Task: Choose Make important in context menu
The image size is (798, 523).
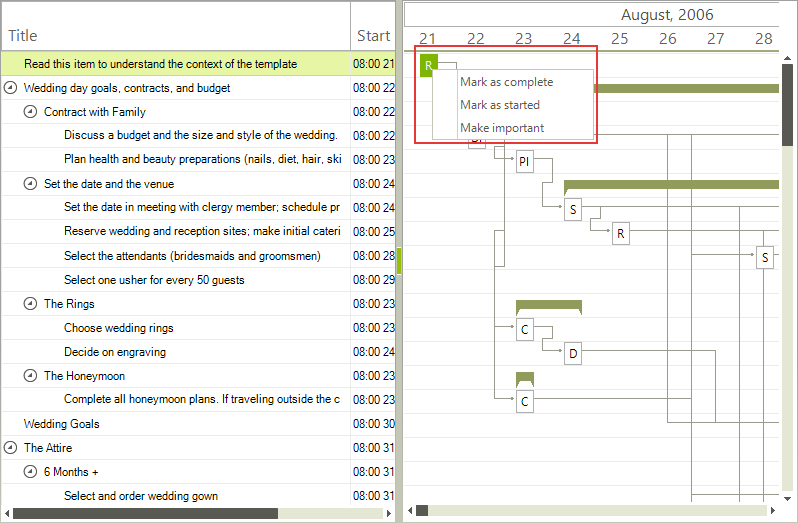Action: point(502,128)
